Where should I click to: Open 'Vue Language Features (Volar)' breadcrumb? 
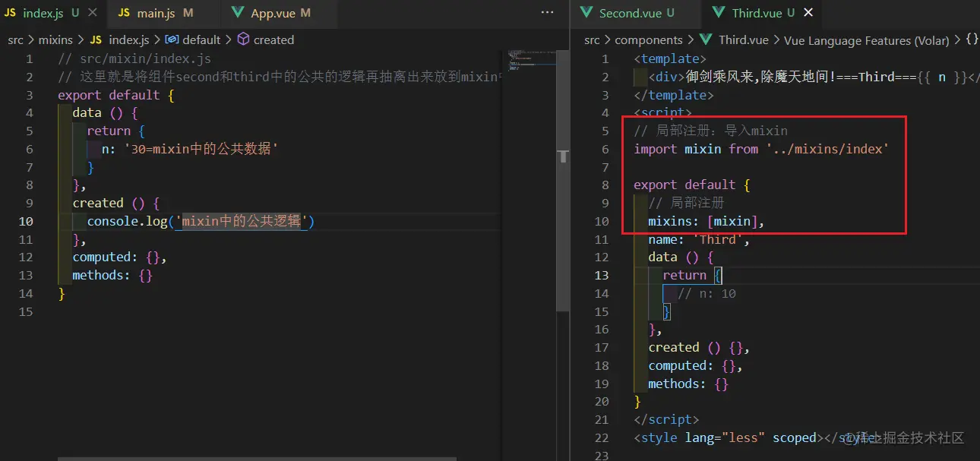tap(866, 40)
